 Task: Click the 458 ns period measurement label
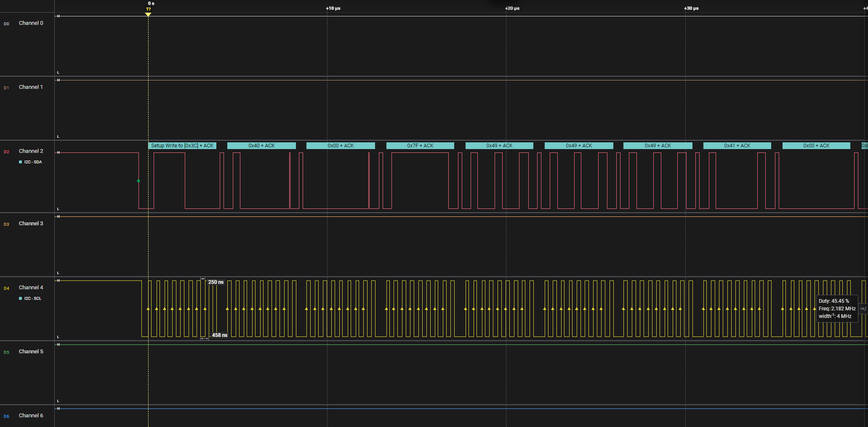(219, 335)
